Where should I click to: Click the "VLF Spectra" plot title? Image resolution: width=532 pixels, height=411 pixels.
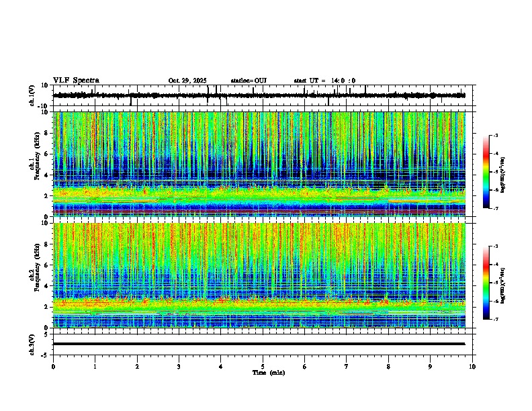pos(76,80)
